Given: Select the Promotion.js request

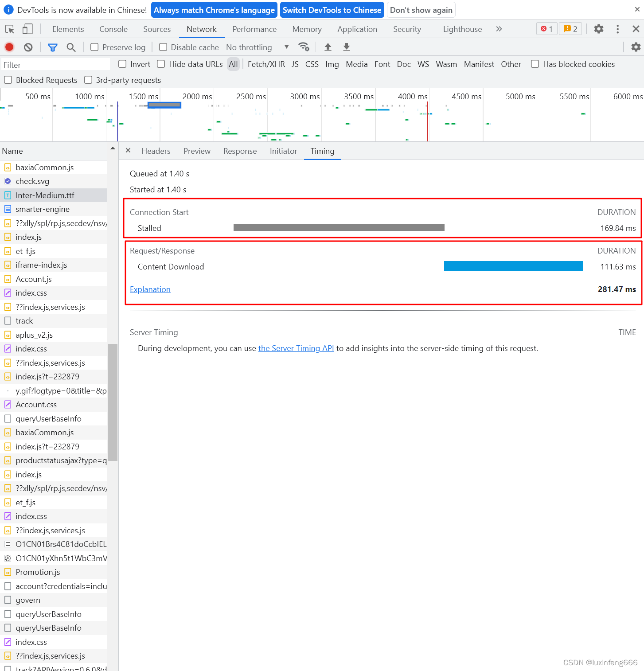Looking at the screenshot, I should [x=54, y=572].
